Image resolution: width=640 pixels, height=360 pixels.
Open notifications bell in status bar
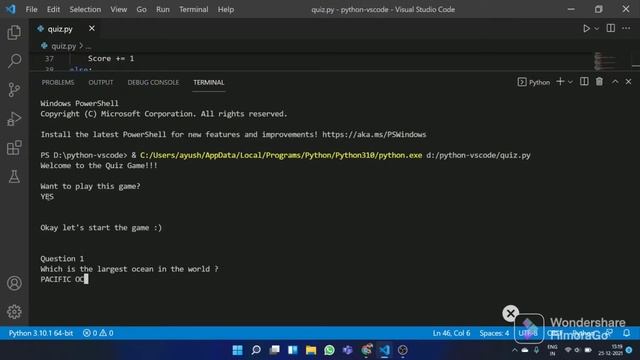pos(627,333)
